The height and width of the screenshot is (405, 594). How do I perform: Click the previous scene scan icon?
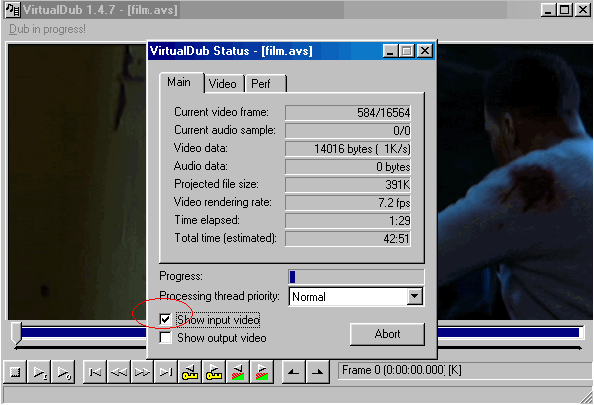point(238,372)
